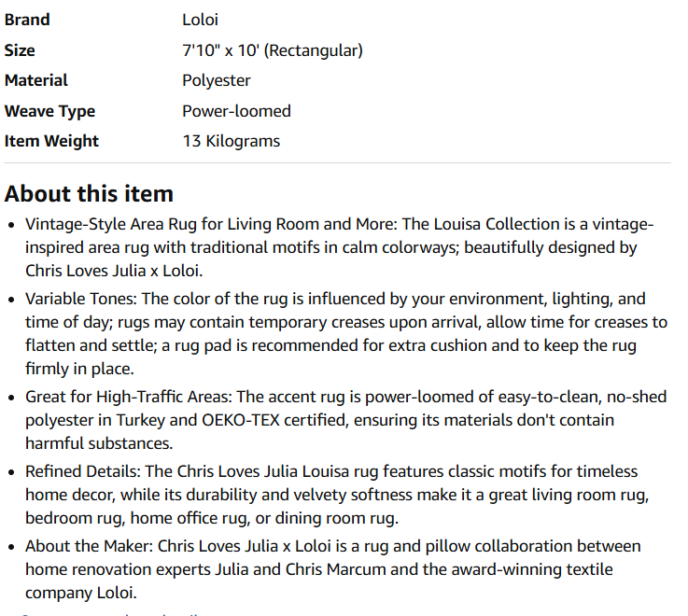Click the 'About the Maker' bullet text

click(333, 569)
